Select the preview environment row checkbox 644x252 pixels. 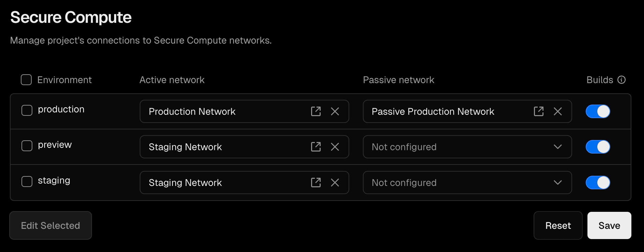click(x=27, y=145)
